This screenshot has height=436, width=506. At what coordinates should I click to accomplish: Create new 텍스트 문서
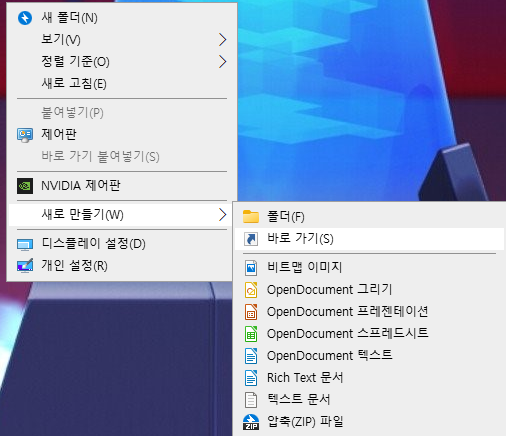(x=369, y=400)
